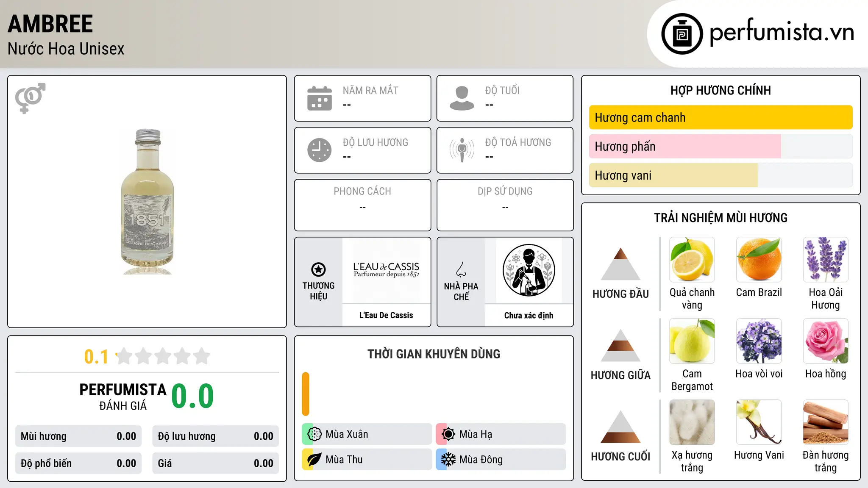This screenshot has width=868, height=488.
Task: Click the Hương vani accord bar
Action: [721, 175]
